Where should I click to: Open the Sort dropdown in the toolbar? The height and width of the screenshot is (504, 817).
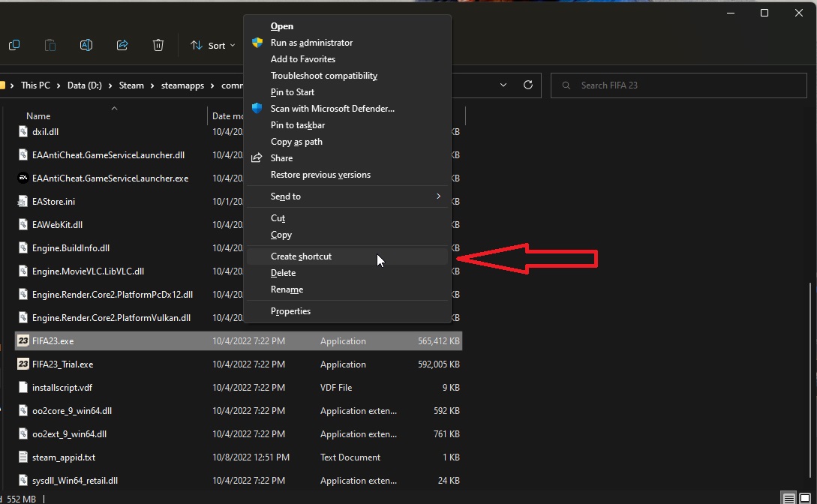pos(213,45)
